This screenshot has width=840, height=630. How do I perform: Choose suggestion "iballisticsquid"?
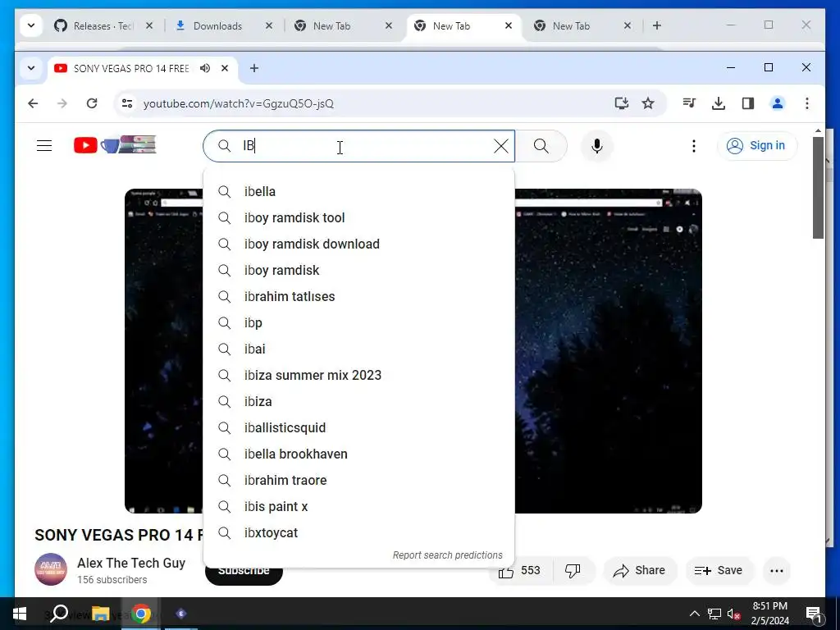[359, 428]
